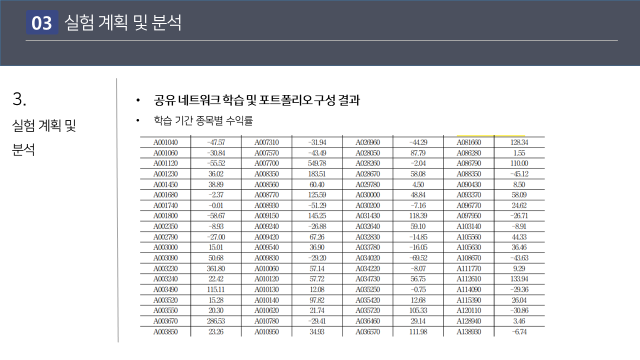Click table value '-27.00'
The width and height of the screenshot is (640, 360).
216,237
